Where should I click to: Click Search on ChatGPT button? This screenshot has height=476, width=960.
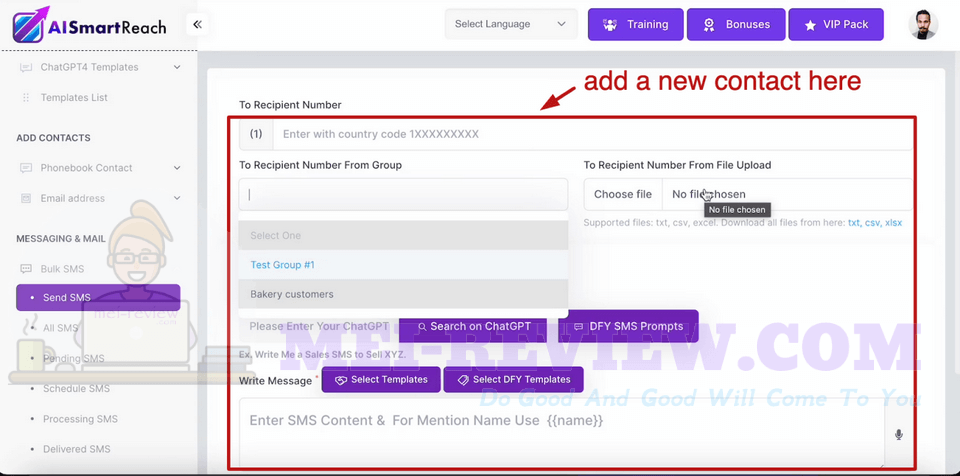(474, 327)
